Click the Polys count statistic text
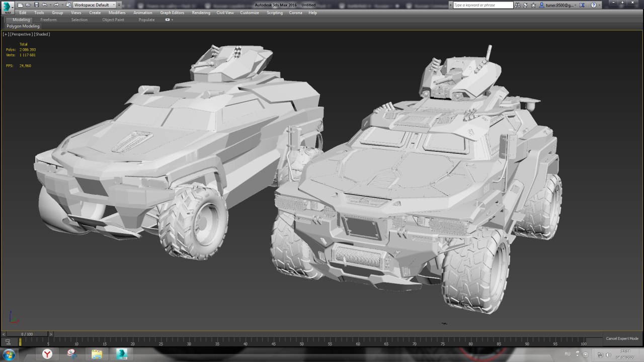This screenshot has height=362, width=644. pyautogui.click(x=21, y=50)
